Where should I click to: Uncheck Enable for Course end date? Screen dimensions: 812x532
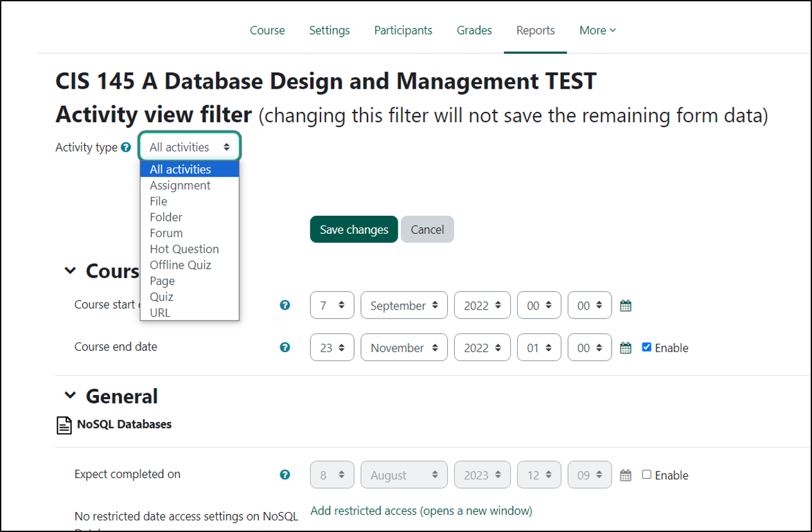647,348
